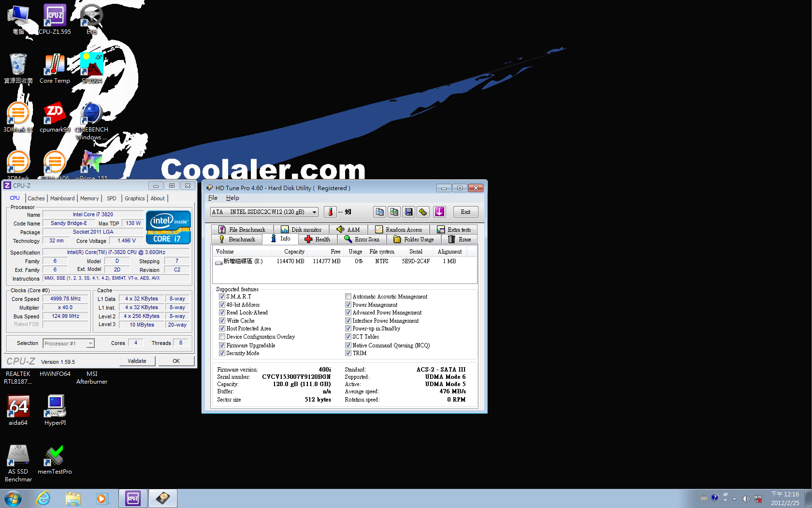Image resolution: width=812 pixels, height=508 pixels.
Task: Open the cpumark99 desktop icon
Action: pyautogui.click(x=55, y=118)
